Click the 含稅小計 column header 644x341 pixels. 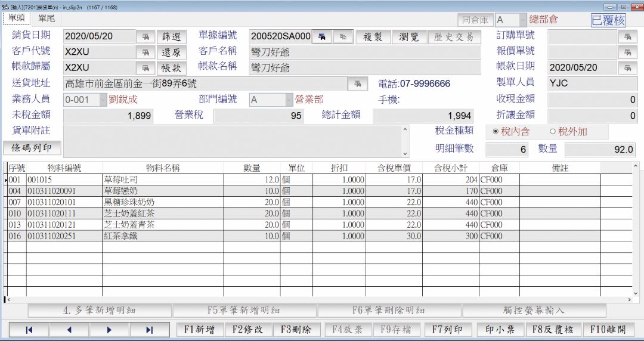tap(451, 168)
